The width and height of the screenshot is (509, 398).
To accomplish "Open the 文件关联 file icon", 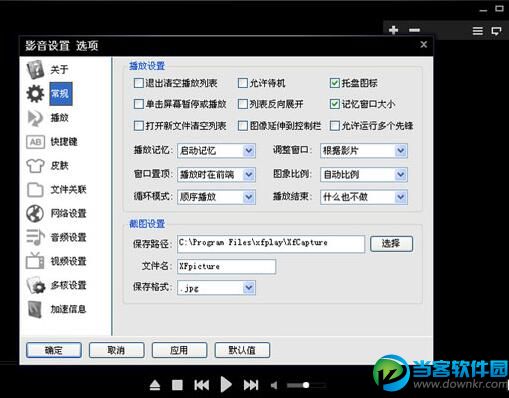I will pyautogui.click(x=35, y=190).
